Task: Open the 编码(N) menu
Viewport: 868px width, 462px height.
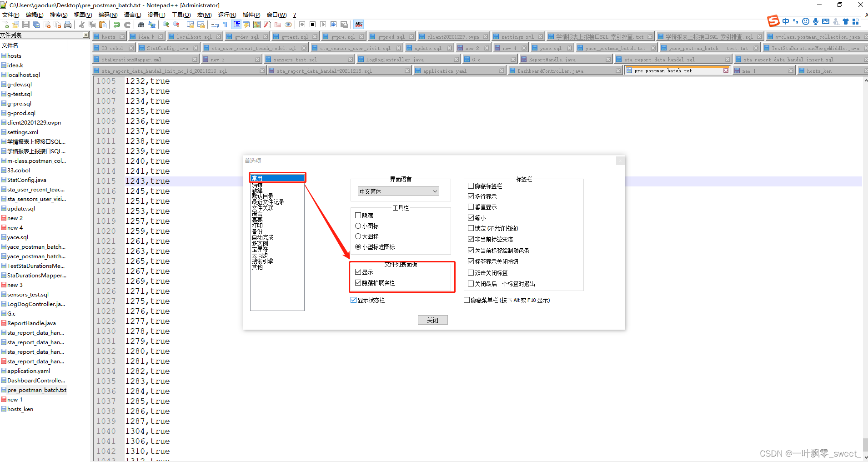Action: (108, 15)
